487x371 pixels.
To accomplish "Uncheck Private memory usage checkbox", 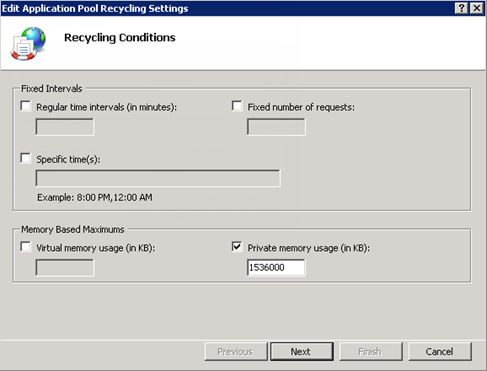I will tap(237, 247).
